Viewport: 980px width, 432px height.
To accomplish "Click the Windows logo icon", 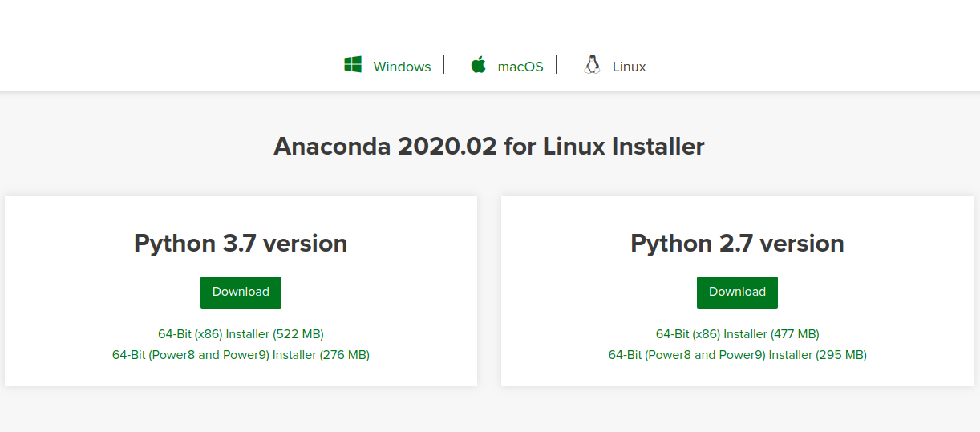I will (x=353, y=65).
